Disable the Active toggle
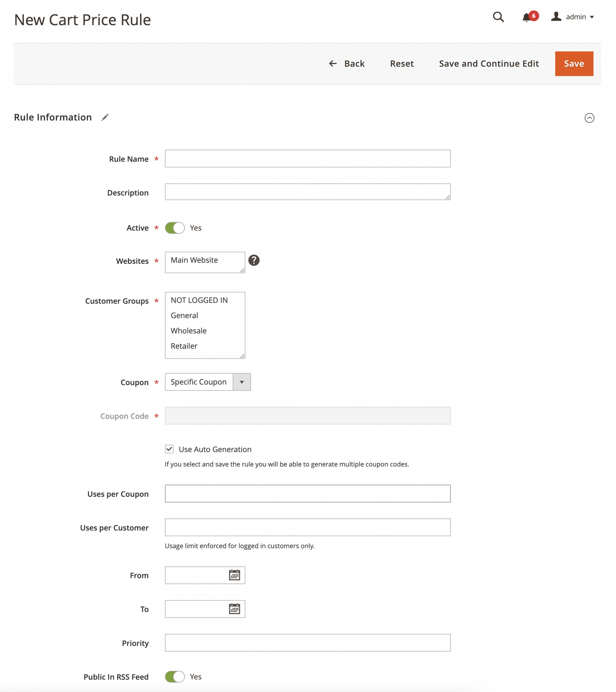This screenshot has height=692, width=616. [175, 228]
